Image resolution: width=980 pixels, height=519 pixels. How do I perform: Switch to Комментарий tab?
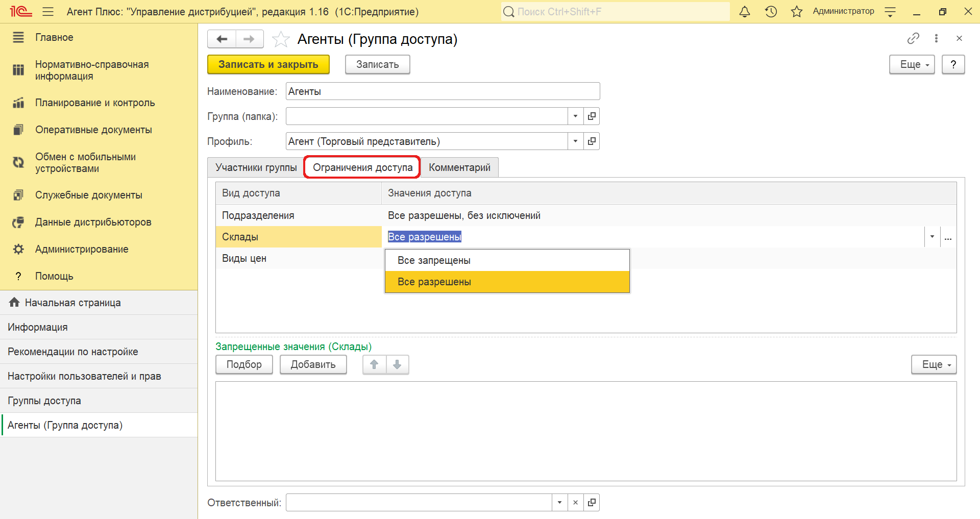(459, 167)
